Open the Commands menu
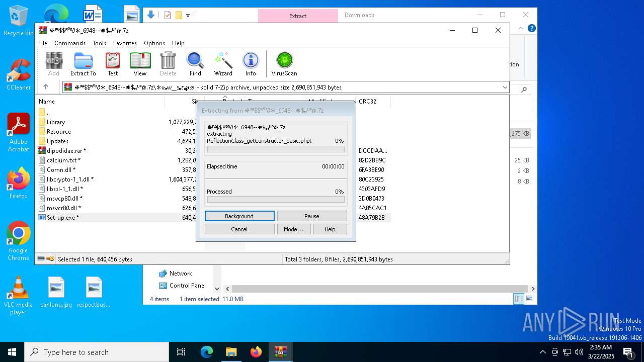Screen dimensions: 644x362 tap(70, 43)
